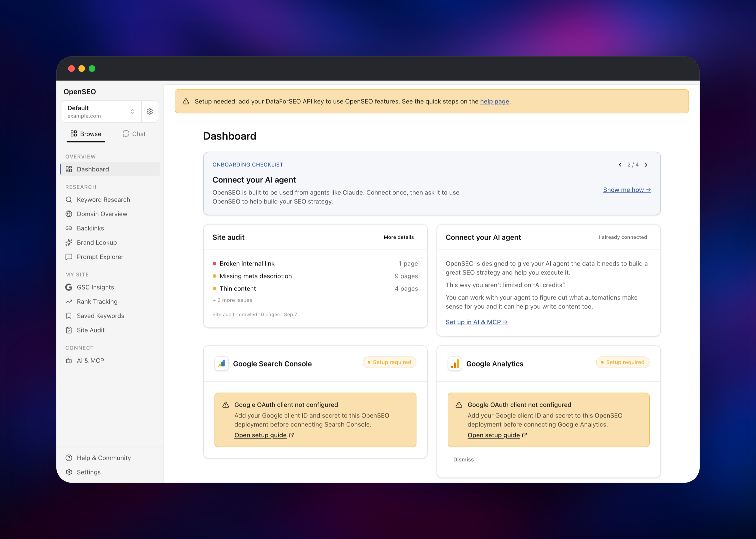Open Help & Community
The image size is (756, 539).
(110, 458)
